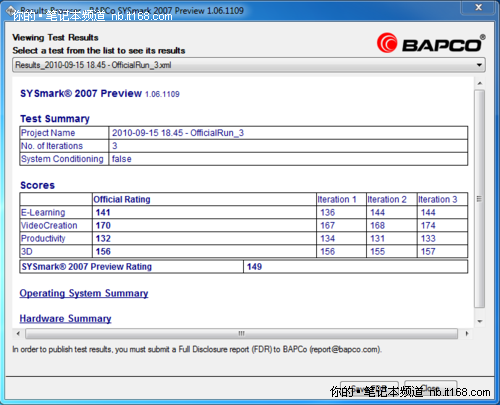
Task: Click the SYSmark 2007 Preview heading
Action: point(100,93)
